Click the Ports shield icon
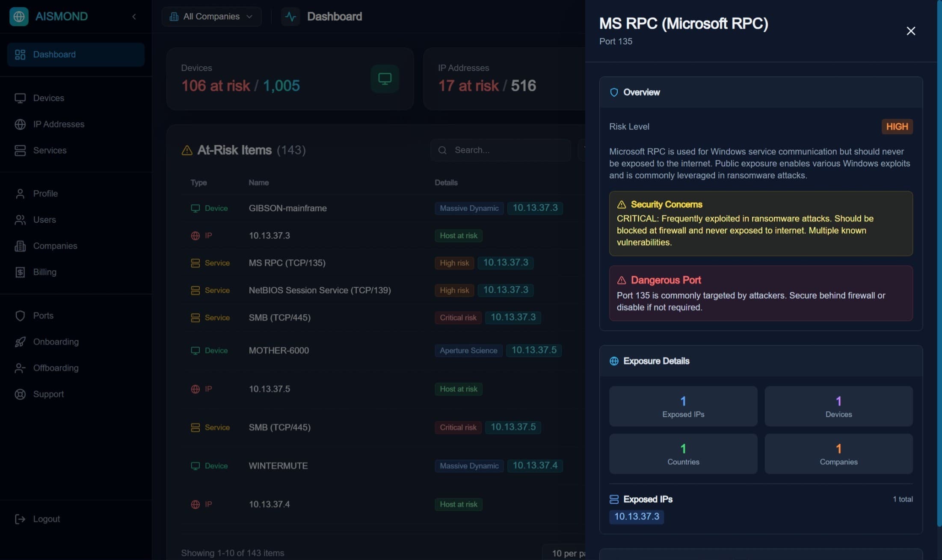This screenshot has height=560, width=942. point(21,315)
